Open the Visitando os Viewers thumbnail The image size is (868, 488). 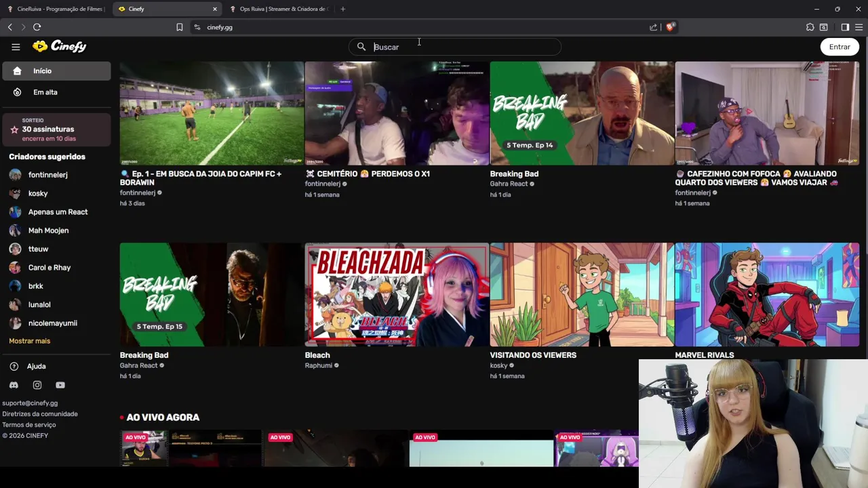[582, 294]
